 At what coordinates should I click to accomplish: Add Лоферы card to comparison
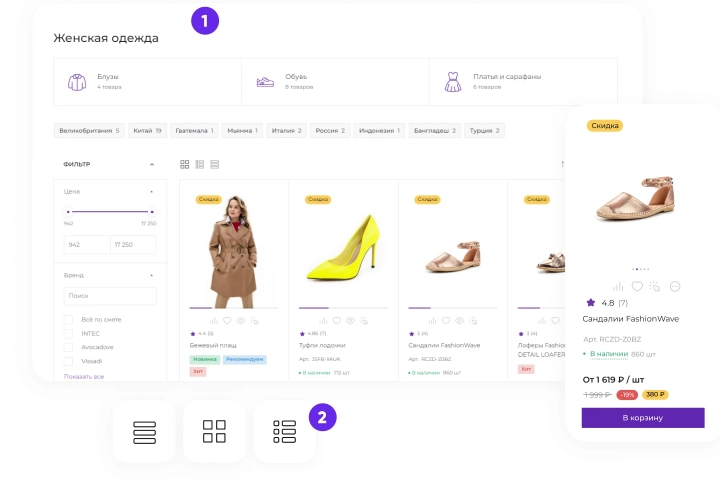coord(542,321)
